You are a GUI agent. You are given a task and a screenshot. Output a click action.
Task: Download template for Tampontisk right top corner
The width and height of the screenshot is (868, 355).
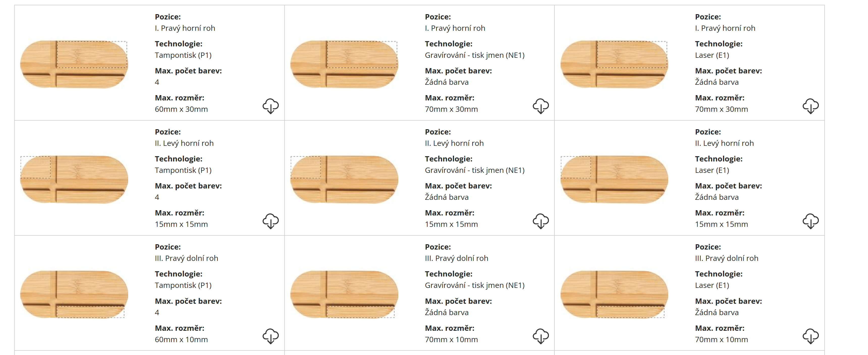(x=271, y=106)
